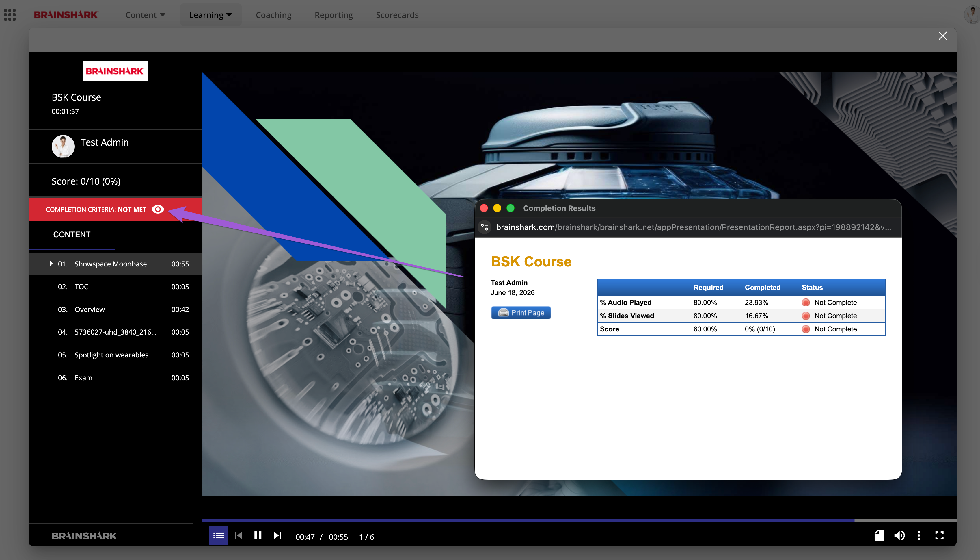
Task: Click the red status dot for % Slides Viewed
Action: coord(806,316)
